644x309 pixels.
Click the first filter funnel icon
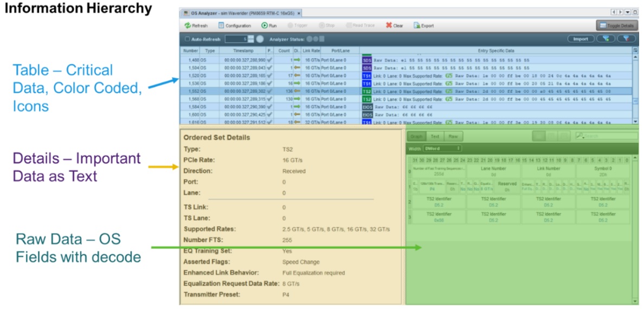(605, 39)
